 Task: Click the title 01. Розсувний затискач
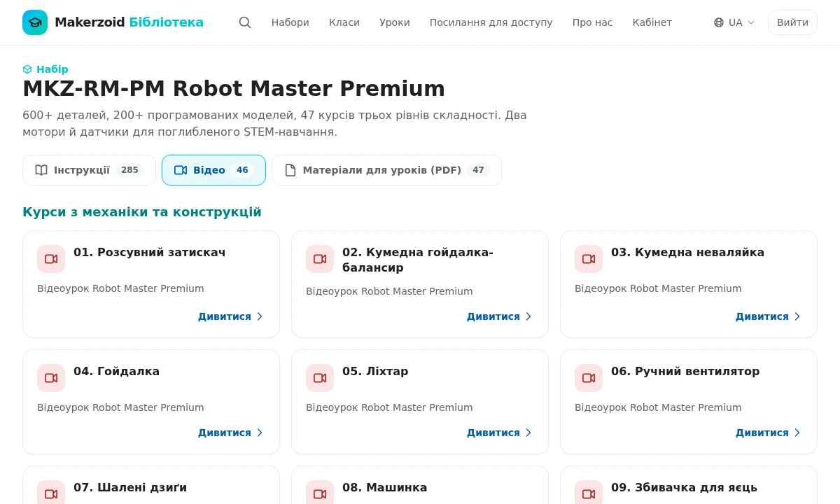(x=150, y=252)
